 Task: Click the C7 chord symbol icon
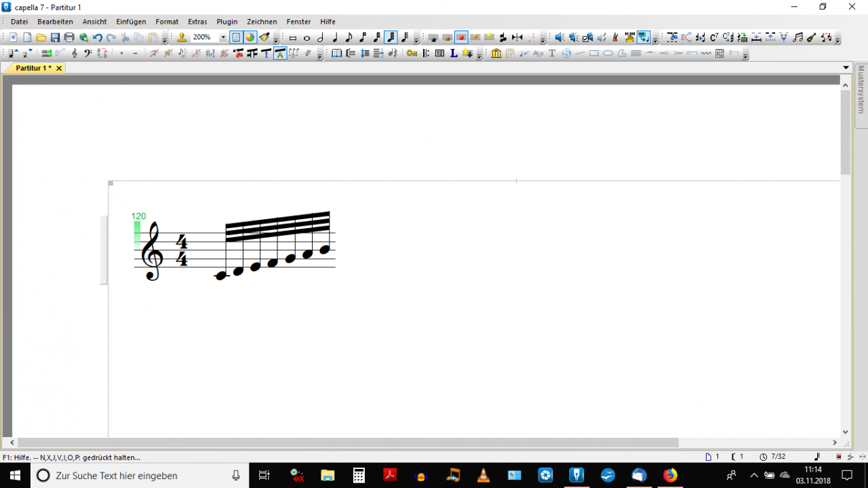point(714,37)
